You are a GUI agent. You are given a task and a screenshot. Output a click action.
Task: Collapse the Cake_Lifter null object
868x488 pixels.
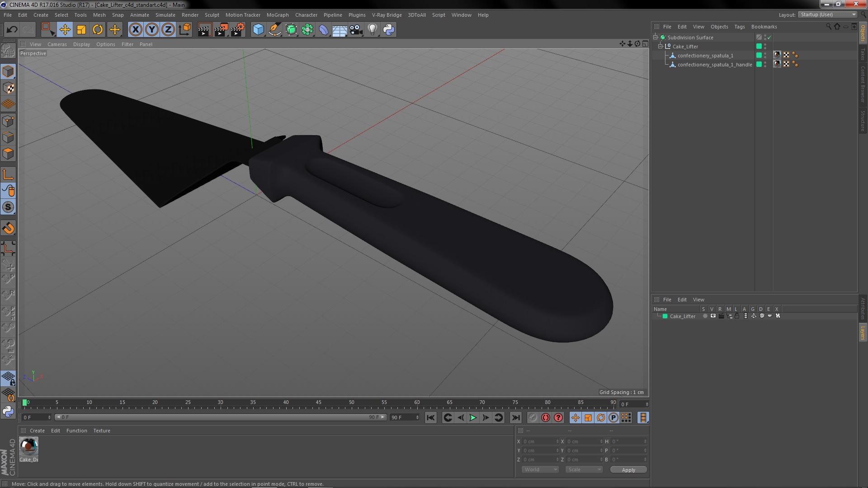click(x=660, y=46)
